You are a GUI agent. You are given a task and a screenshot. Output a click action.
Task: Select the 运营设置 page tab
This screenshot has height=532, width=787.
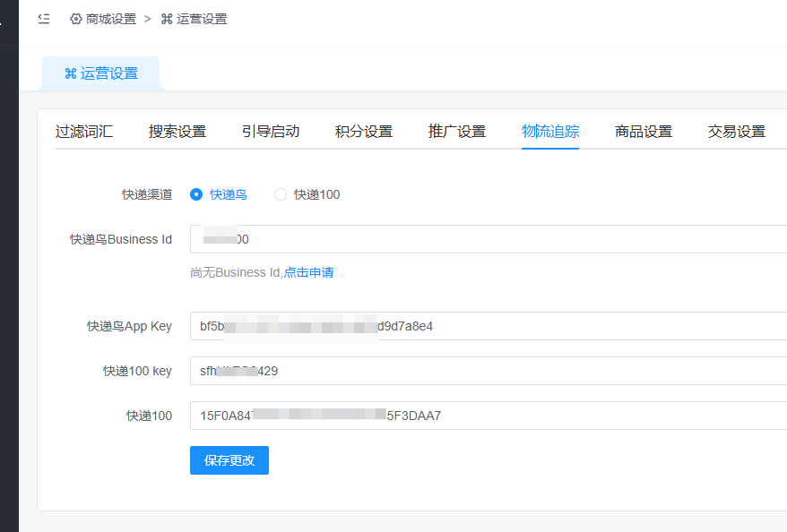point(101,73)
